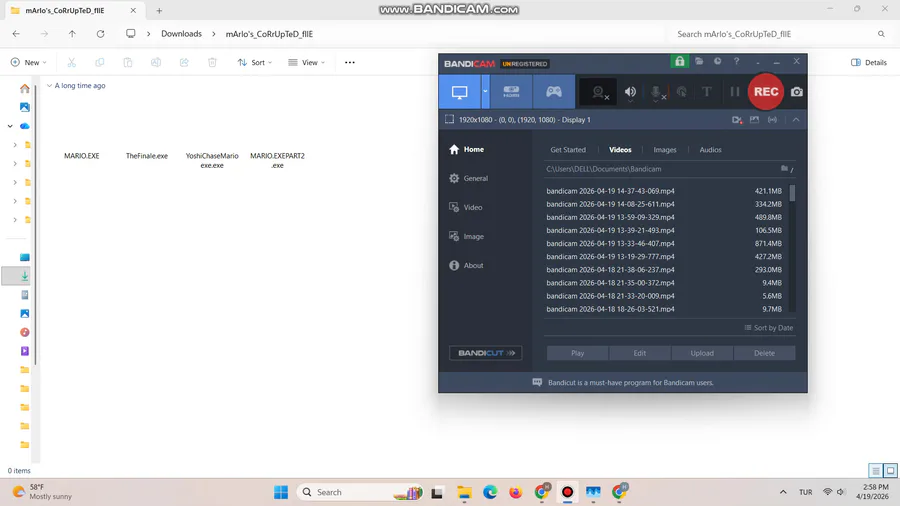Click the Bandicut must-have program message
The height and width of the screenshot is (506, 900).
point(630,383)
